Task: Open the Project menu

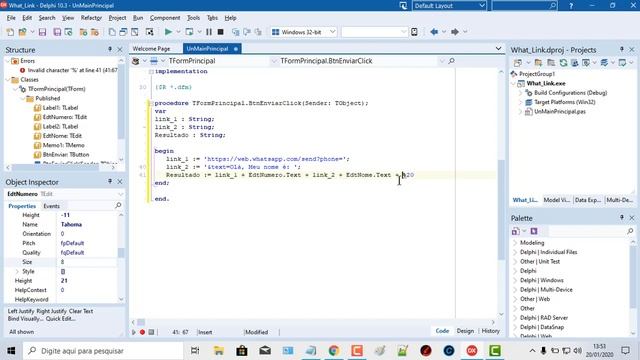Action: pos(117,18)
